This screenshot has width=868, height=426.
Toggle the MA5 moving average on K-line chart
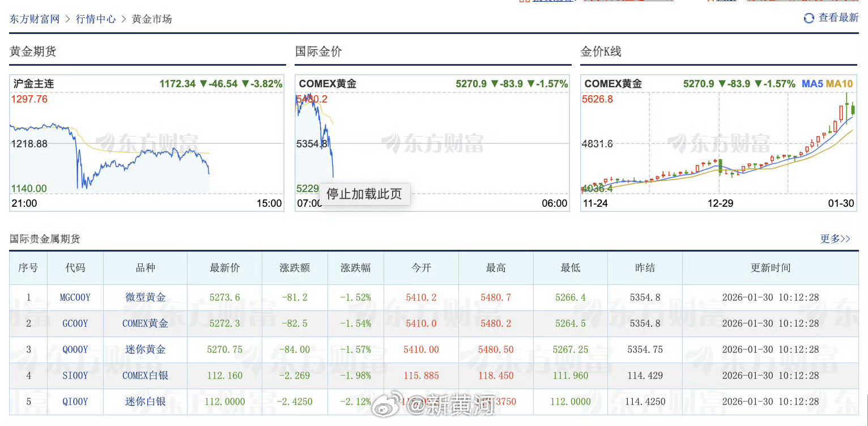point(813,83)
